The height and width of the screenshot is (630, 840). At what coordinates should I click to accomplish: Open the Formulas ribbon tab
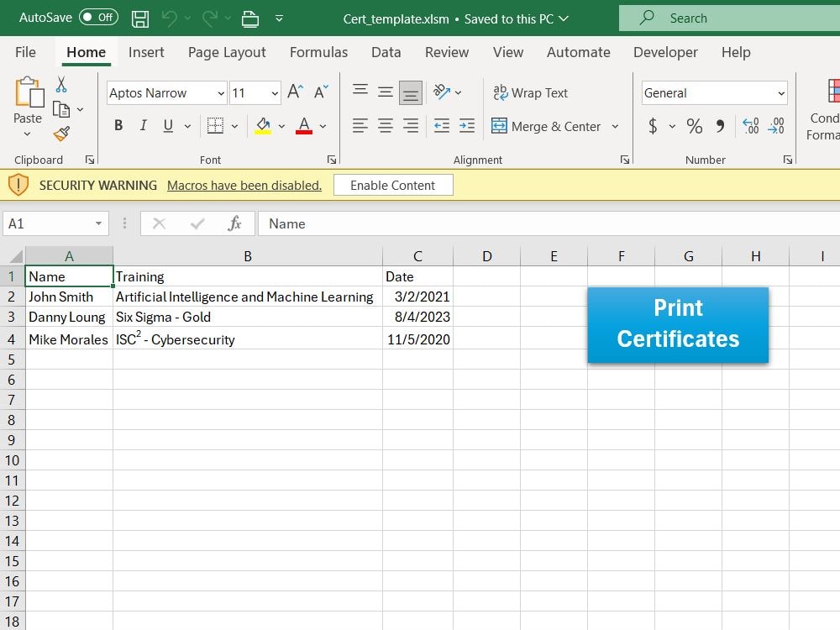click(318, 52)
